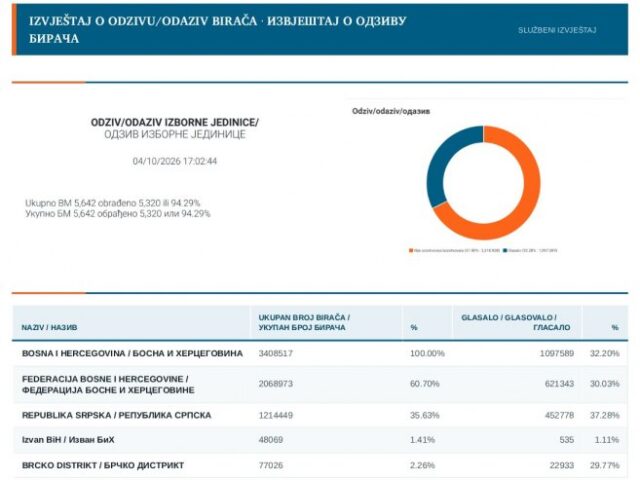
Task: Click turnout percentage '30.03%'
Action: click(x=604, y=384)
